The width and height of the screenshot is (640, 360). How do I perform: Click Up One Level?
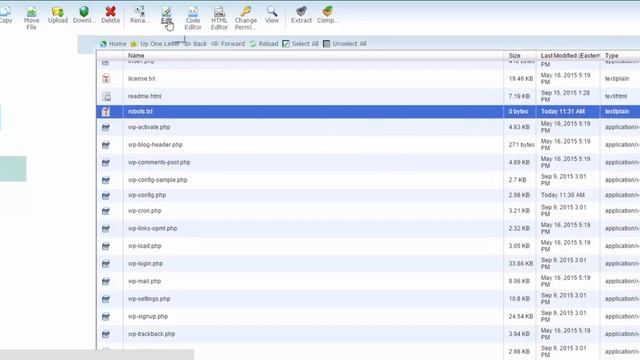coord(155,44)
